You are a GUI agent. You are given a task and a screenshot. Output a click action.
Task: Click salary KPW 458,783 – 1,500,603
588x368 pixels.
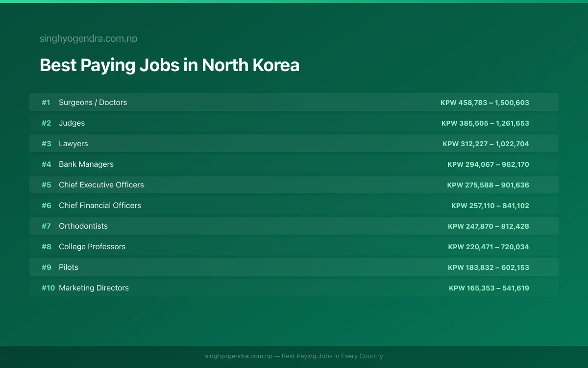[485, 103]
